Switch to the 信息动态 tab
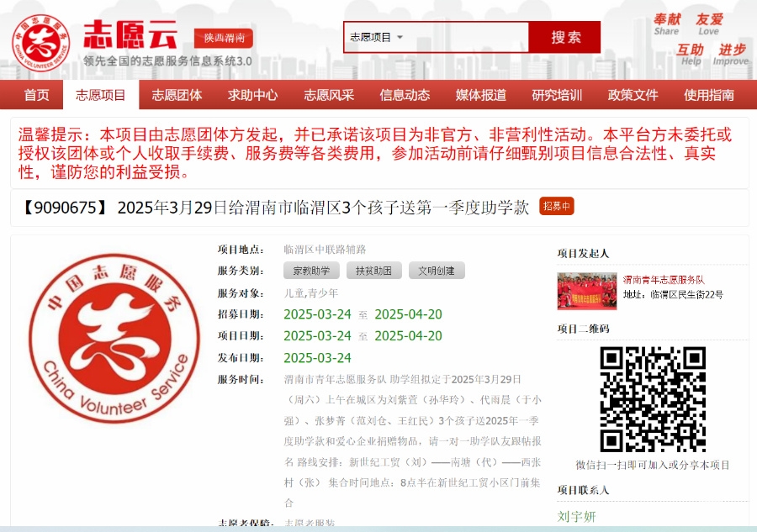 pyautogui.click(x=405, y=95)
